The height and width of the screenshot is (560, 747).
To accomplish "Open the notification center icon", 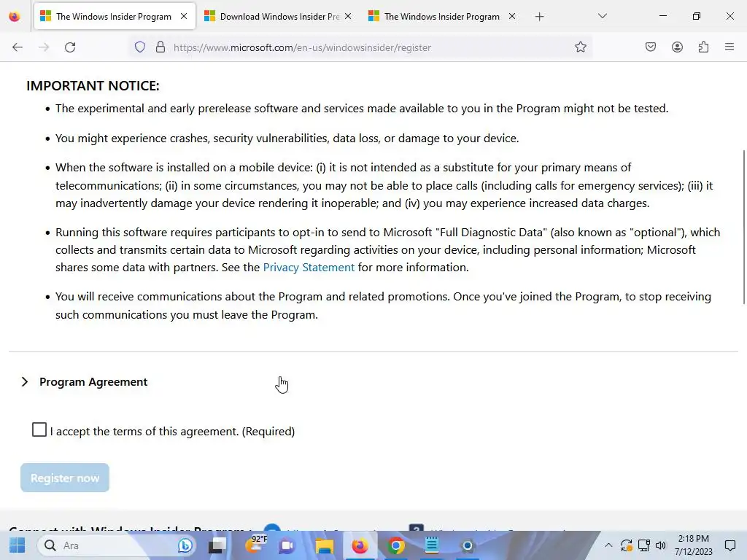I will click(729, 545).
